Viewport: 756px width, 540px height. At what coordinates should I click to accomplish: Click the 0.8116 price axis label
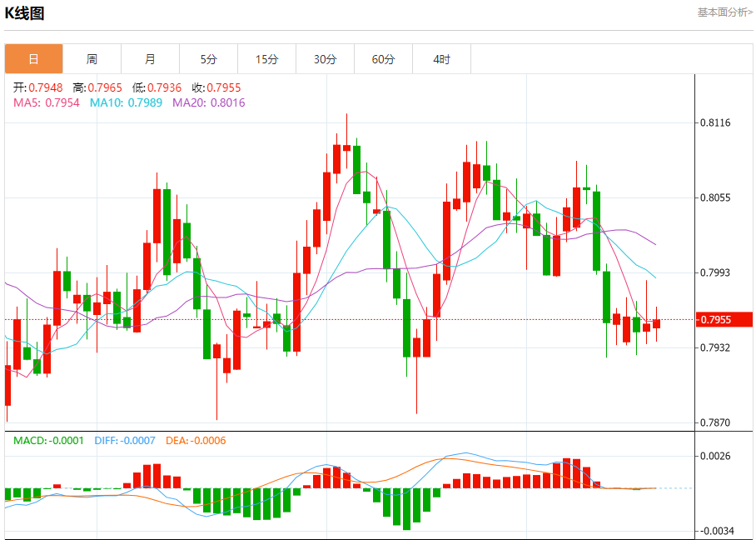[715, 122]
